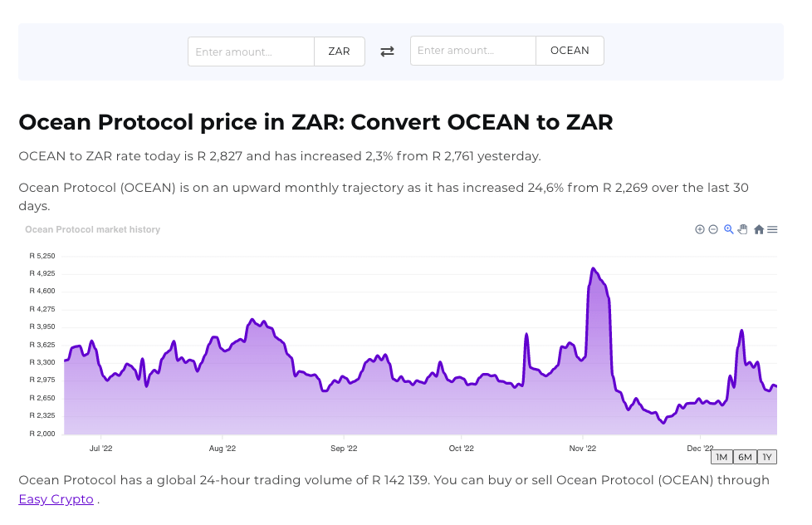Image resolution: width=812 pixels, height=525 pixels.
Task: Select the 1Y chart range
Action: [768, 457]
